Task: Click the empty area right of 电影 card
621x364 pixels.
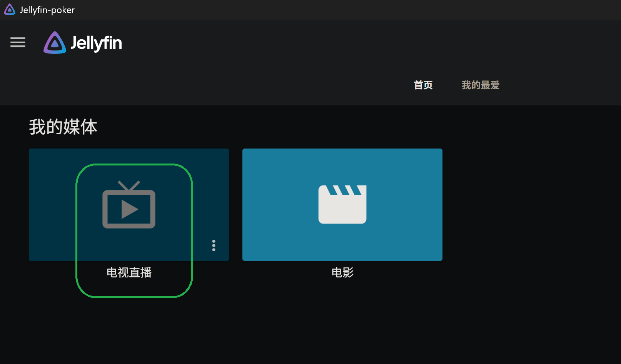Action: pos(531,205)
